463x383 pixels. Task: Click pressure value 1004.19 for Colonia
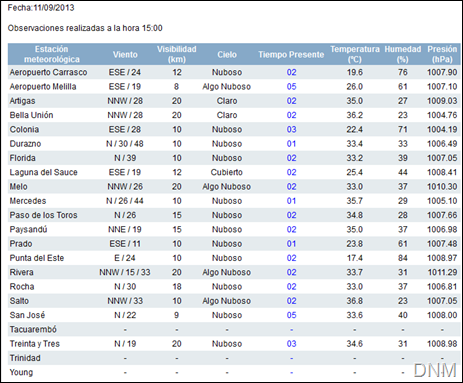442,129
